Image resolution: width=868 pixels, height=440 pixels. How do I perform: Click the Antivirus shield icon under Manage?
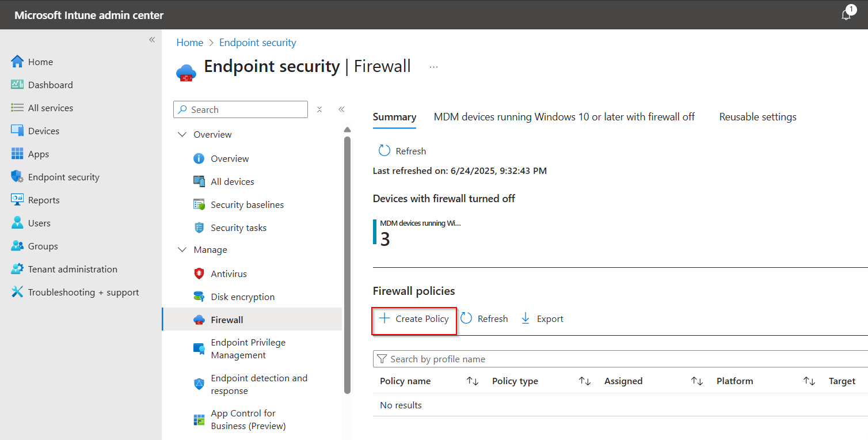pyautogui.click(x=200, y=274)
